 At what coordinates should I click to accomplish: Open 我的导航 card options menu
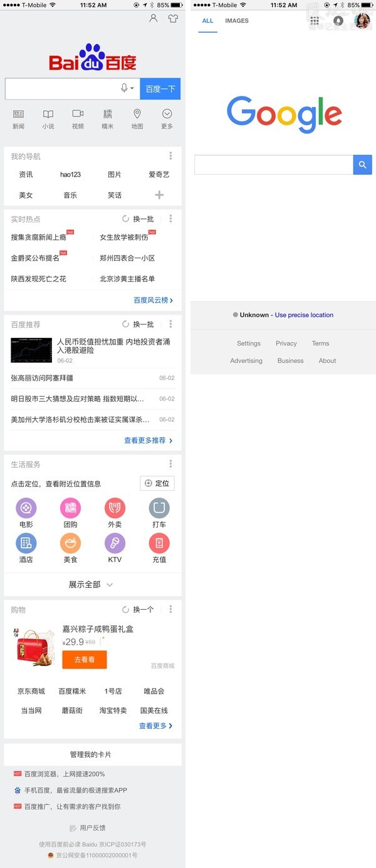tap(170, 156)
